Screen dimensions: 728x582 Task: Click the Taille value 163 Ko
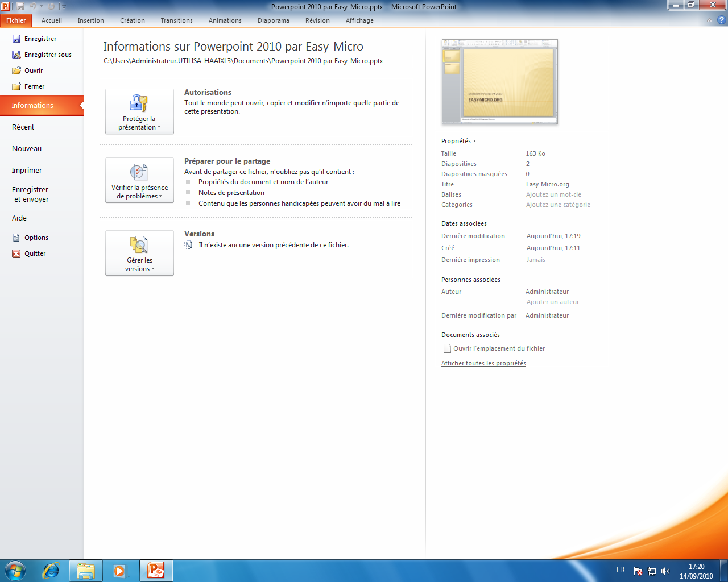pyautogui.click(x=536, y=153)
